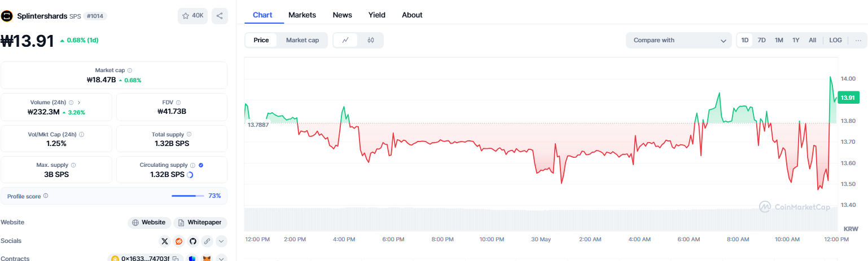Toggle LOG scale on chart
The height and width of the screenshot is (261, 868).
(x=835, y=40)
